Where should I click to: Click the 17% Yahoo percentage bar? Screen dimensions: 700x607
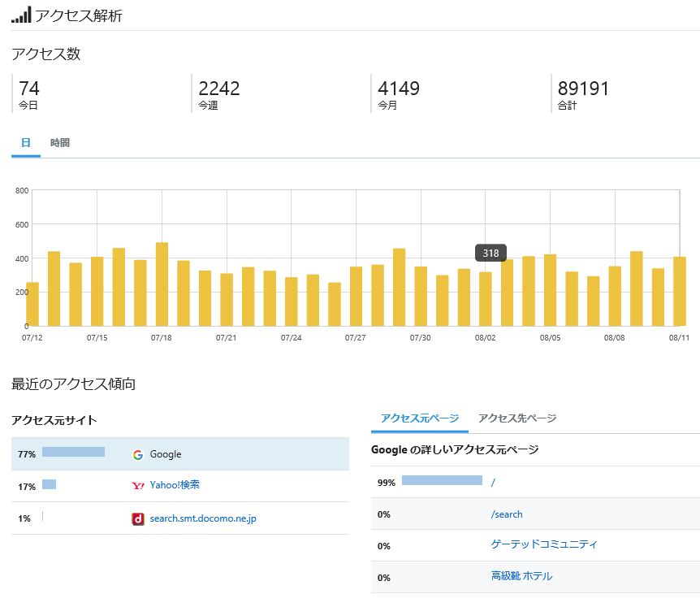49,484
